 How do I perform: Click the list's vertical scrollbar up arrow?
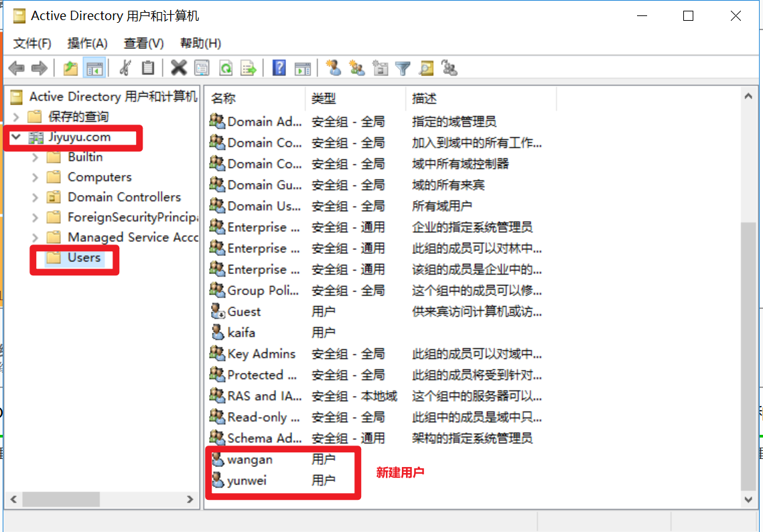[x=748, y=96]
